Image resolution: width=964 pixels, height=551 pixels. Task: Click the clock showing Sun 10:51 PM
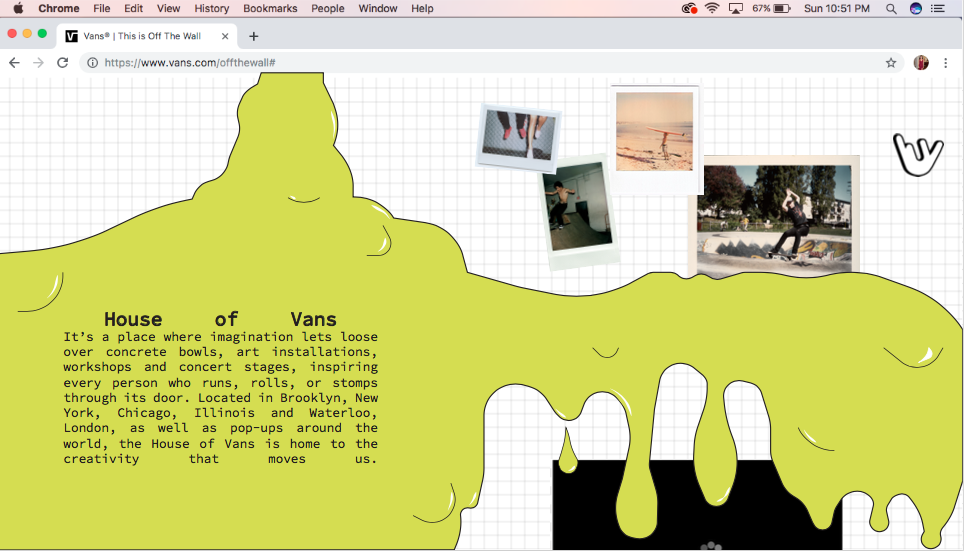tap(837, 9)
